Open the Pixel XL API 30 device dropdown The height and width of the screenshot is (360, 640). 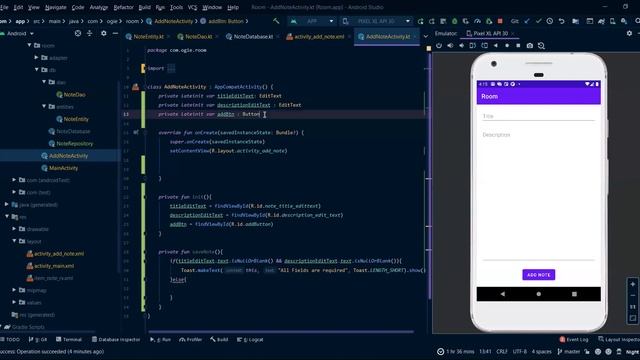point(376,21)
